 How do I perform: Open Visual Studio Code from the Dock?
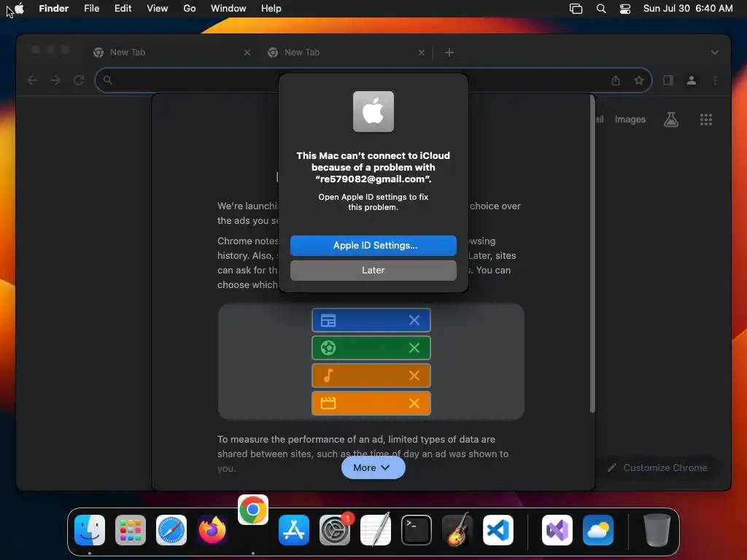(498, 530)
